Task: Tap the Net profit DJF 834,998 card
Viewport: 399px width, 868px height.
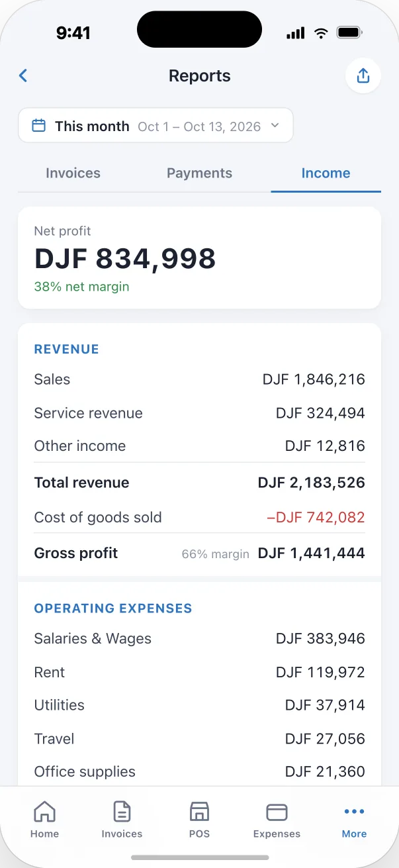Action: [x=199, y=258]
